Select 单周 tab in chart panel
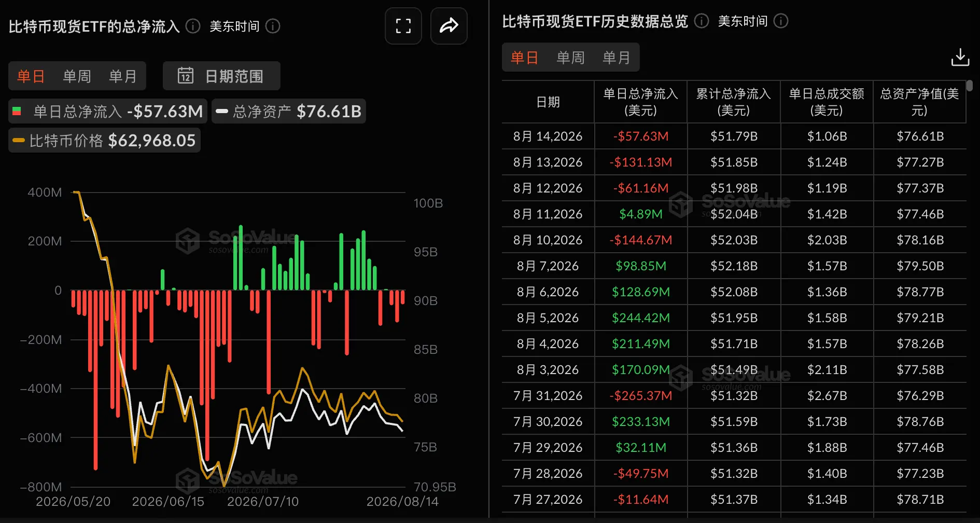 [x=77, y=76]
